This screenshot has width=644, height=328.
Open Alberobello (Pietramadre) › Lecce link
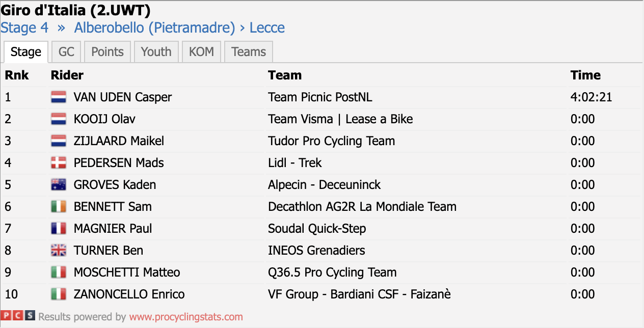(179, 28)
